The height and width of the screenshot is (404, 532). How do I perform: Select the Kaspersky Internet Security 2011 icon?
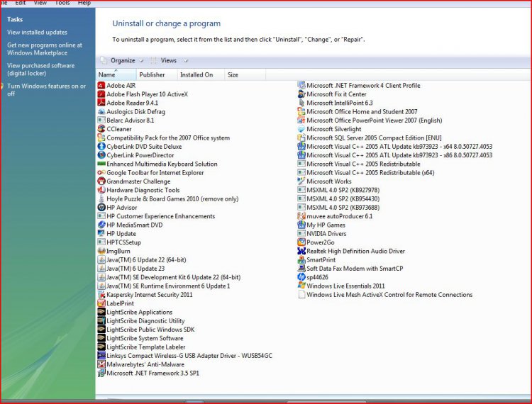click(x=101, y=295)
